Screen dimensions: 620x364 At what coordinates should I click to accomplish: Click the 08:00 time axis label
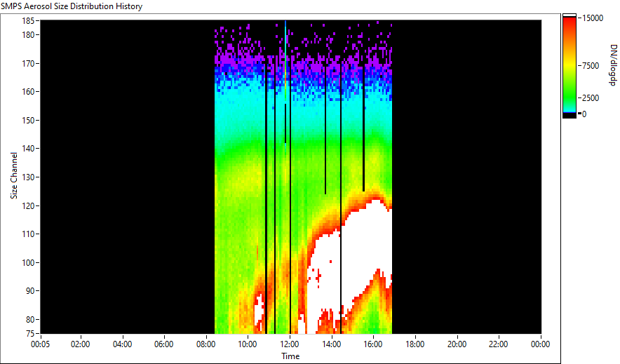[x=205, y=344]
